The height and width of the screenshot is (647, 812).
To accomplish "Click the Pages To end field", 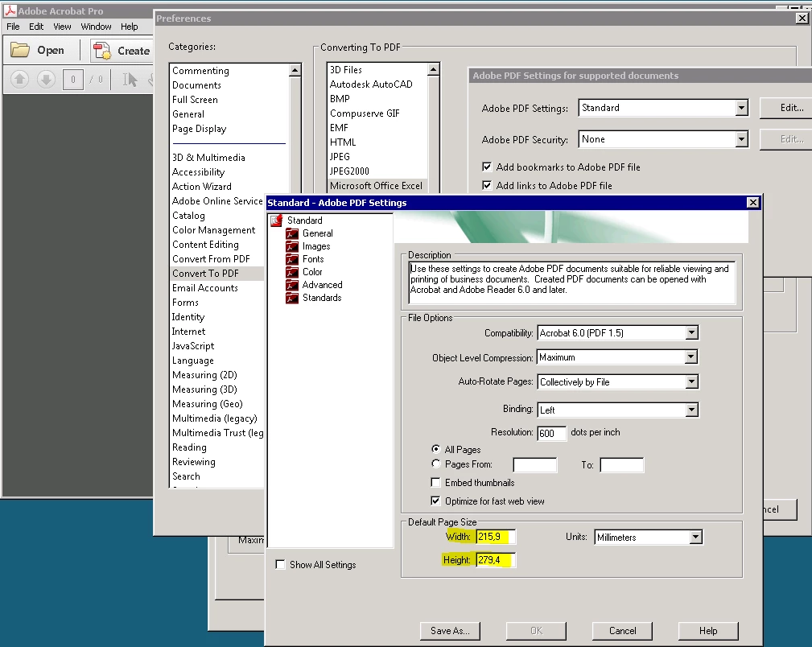I will 622,465.
